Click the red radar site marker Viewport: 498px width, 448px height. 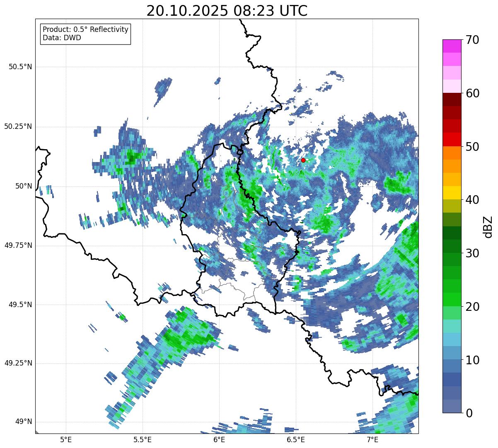point(303,160)
